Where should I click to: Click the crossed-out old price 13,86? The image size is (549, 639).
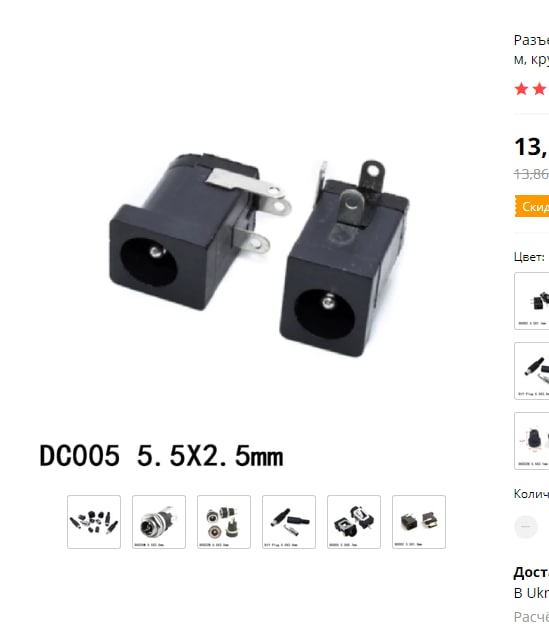531,174
